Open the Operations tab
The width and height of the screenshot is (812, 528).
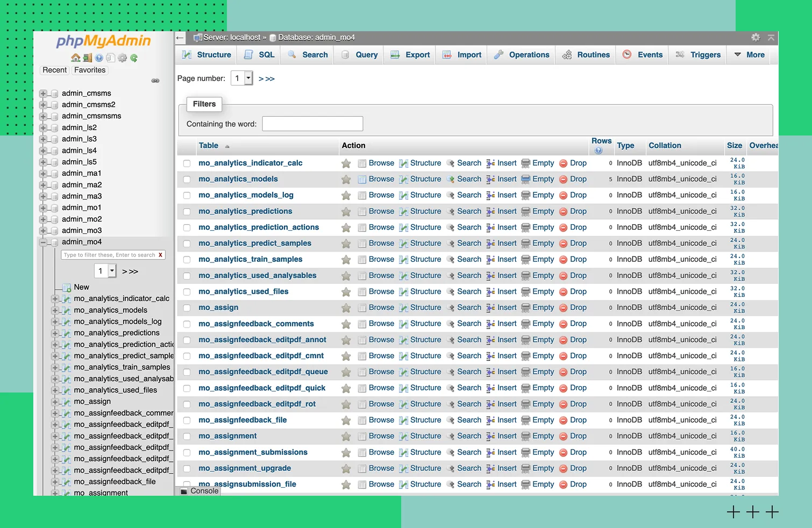click(522, 55)
